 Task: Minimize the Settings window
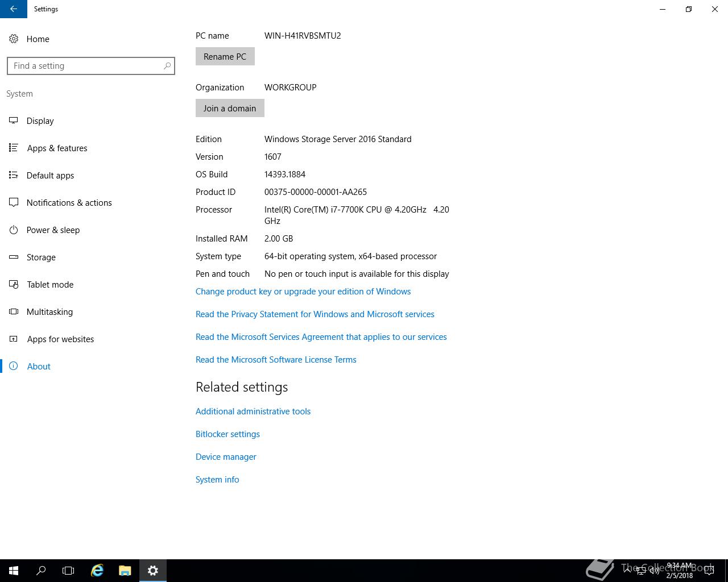(663, 9)
